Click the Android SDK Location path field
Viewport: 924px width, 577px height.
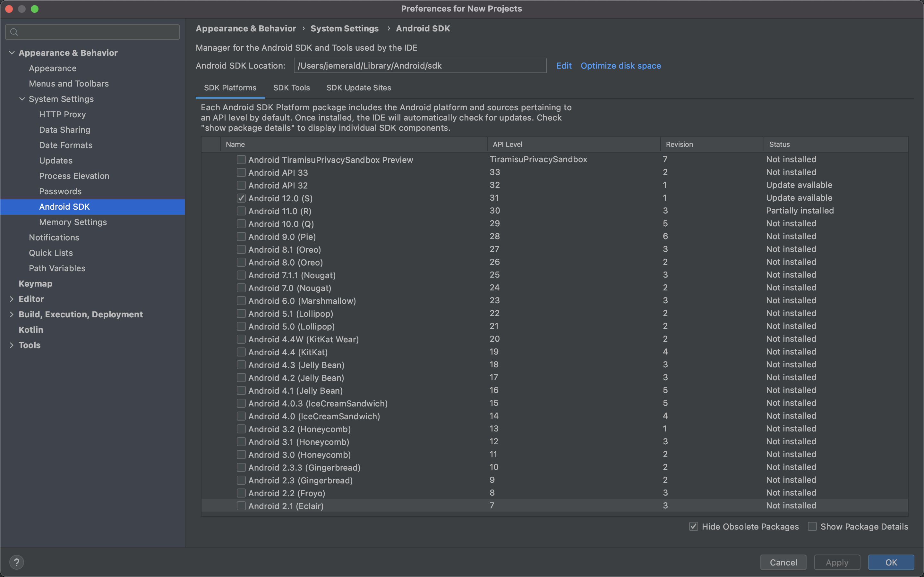coord(420,66)
